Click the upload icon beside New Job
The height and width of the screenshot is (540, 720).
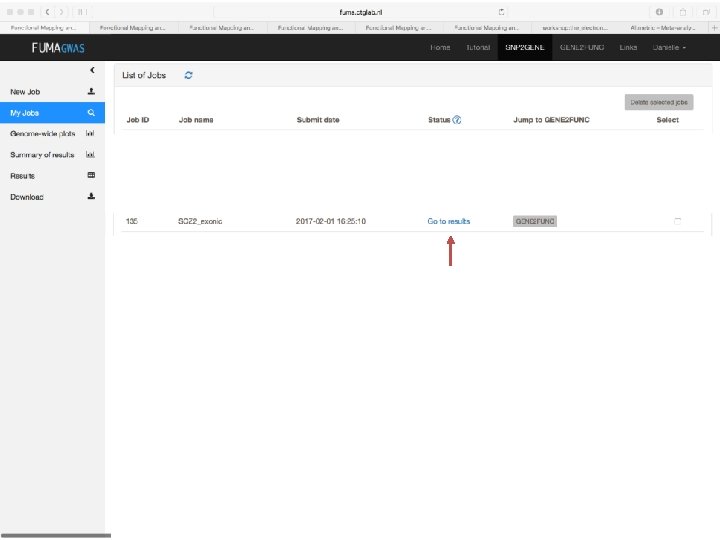pos(91,91)
